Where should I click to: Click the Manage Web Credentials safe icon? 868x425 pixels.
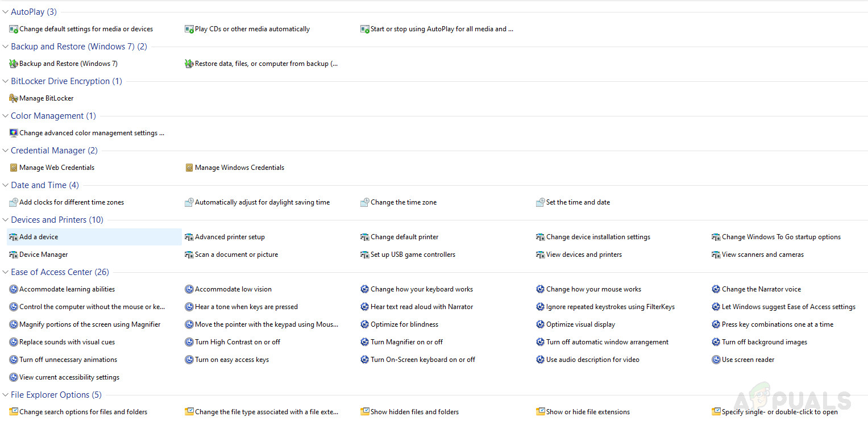14,168
